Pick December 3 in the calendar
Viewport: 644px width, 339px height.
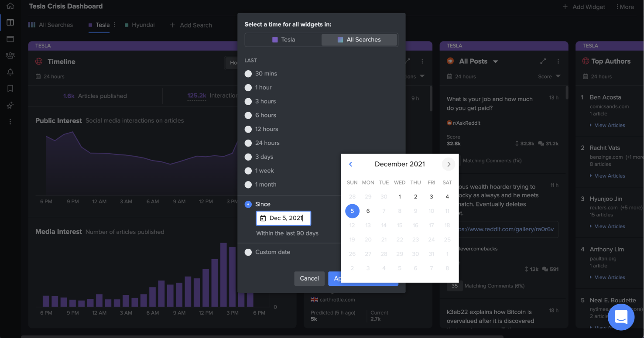(432, 197)
